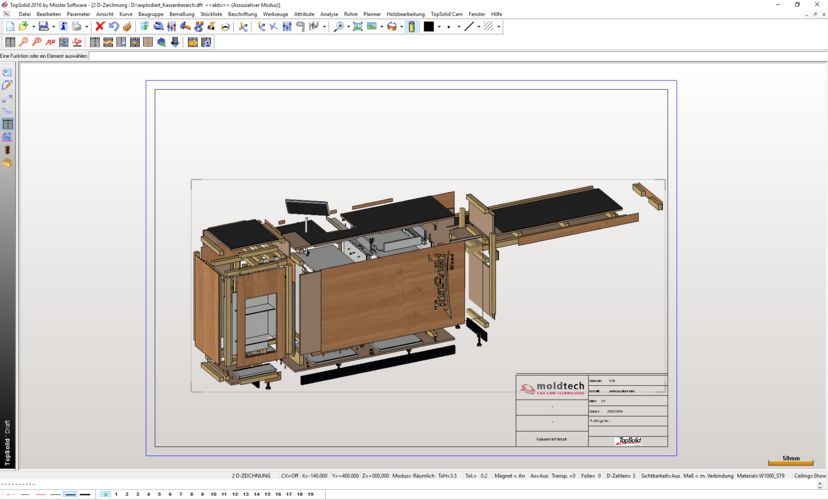Image resolution: width=828 pixels, height=500 pixels.
Task: Open the Datei menu
Action: (x=24, y=14)
